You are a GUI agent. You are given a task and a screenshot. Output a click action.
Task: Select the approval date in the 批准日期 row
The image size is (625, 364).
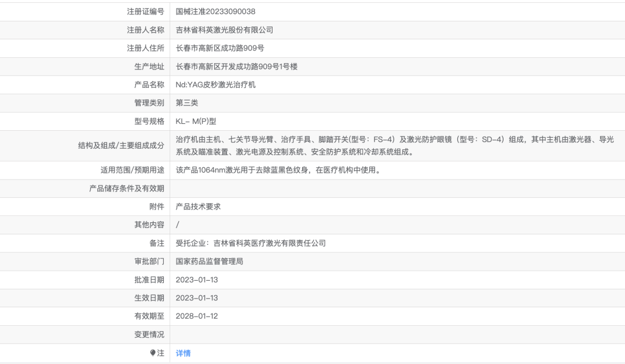point(197,280)
